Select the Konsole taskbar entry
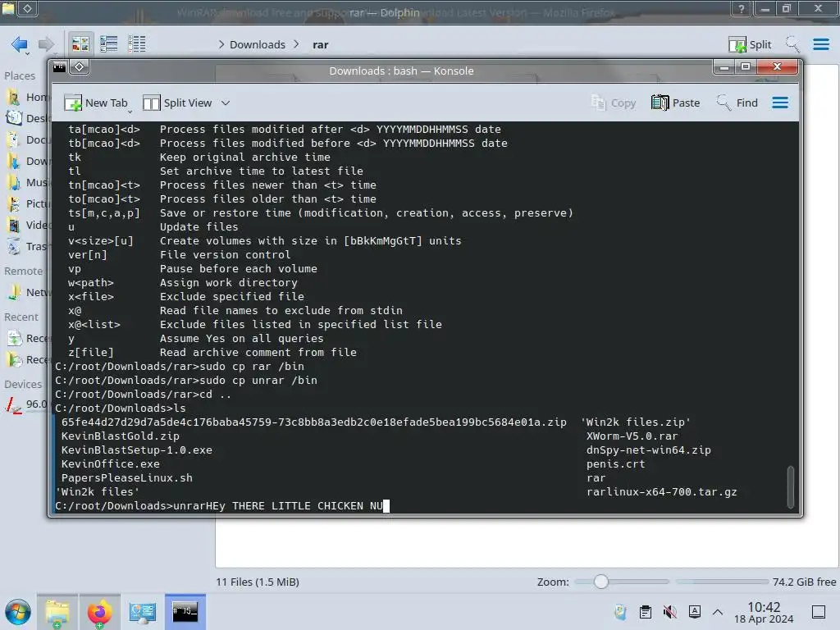Image resolution: width=840 pixels, height=630 pixels. (x=185, y=612)
